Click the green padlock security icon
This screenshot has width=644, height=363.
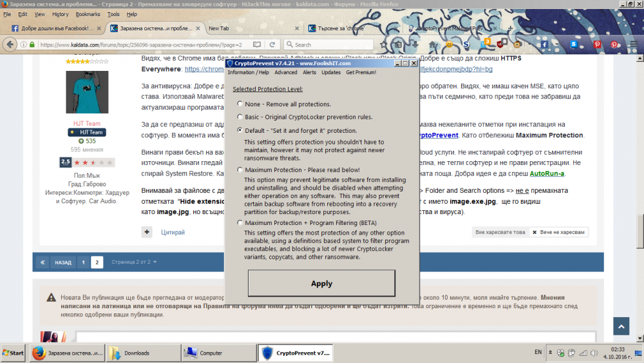(32, 44)
